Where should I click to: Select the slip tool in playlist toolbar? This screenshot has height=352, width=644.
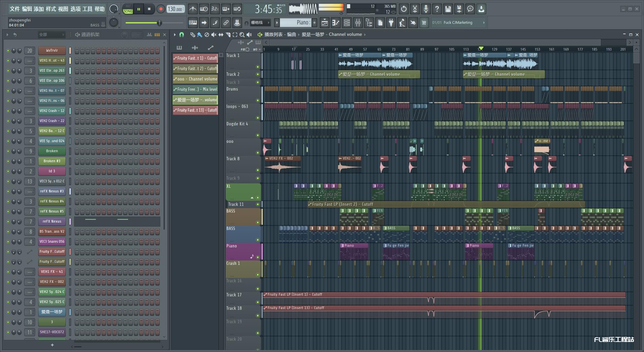(221, 35)
